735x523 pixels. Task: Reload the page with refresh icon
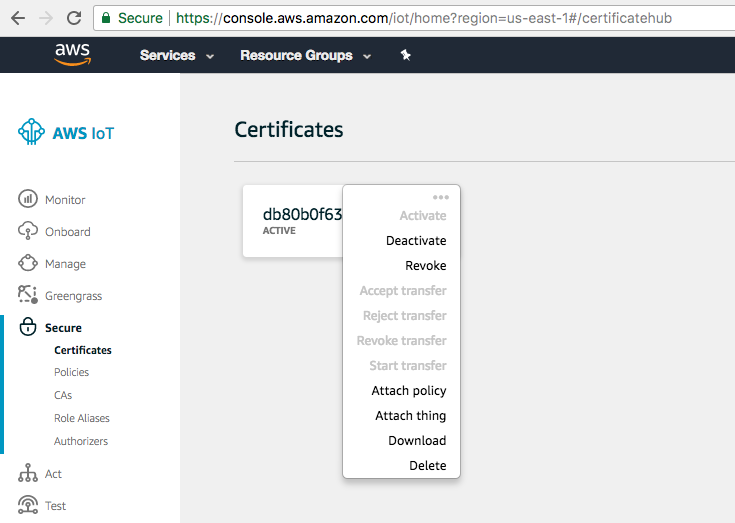click(x=74, y=18)
